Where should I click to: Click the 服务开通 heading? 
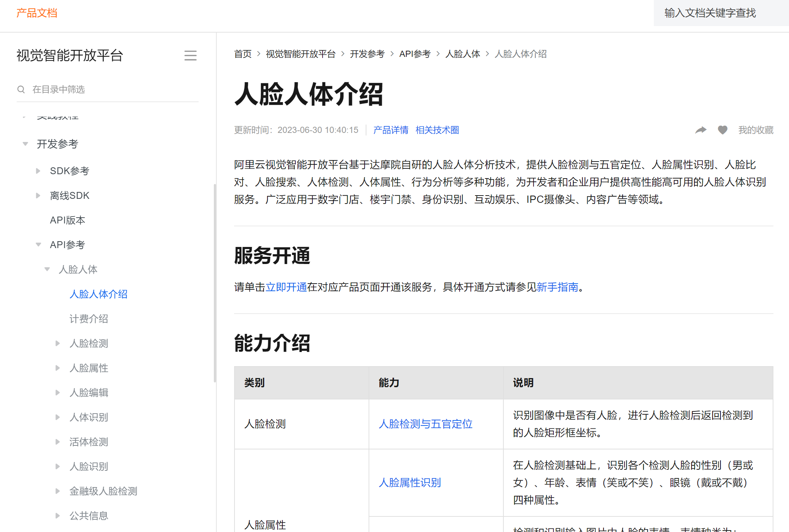(272, 256)
